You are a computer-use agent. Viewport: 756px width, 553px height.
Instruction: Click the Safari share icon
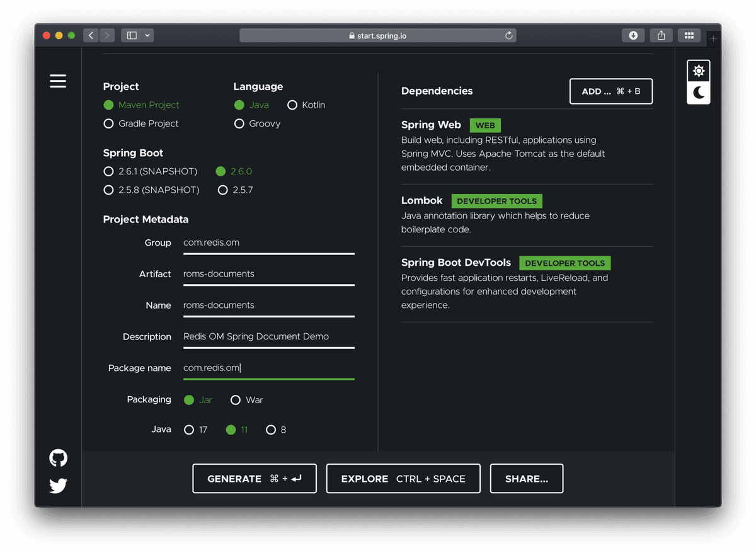(661, 36)
